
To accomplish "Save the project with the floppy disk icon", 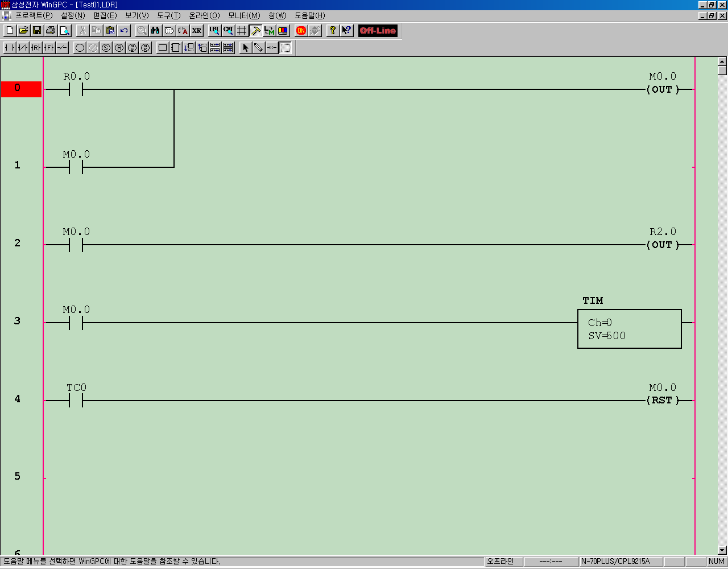I will (37, 31).
